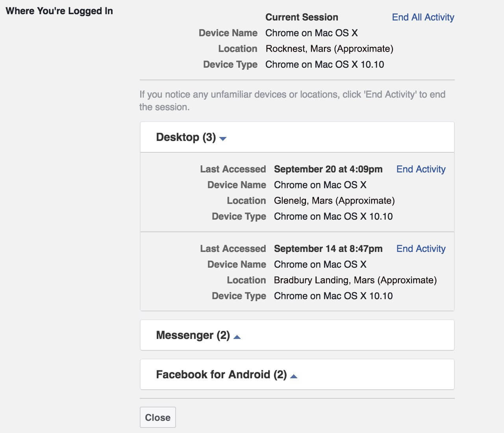Viewport: 504px width, 433px height.
Task: Open the Facebook for Android (2) header
Action: pos(297,374)
